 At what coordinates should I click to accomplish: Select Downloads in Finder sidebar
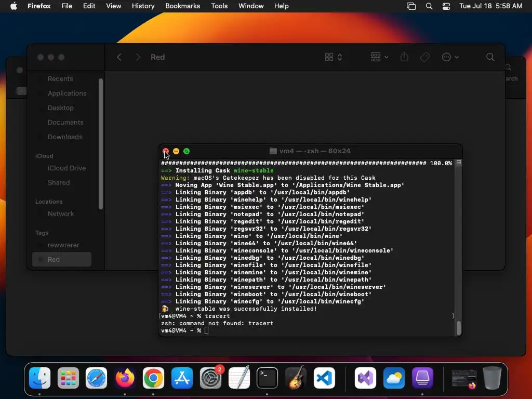(x=65, y=137)
